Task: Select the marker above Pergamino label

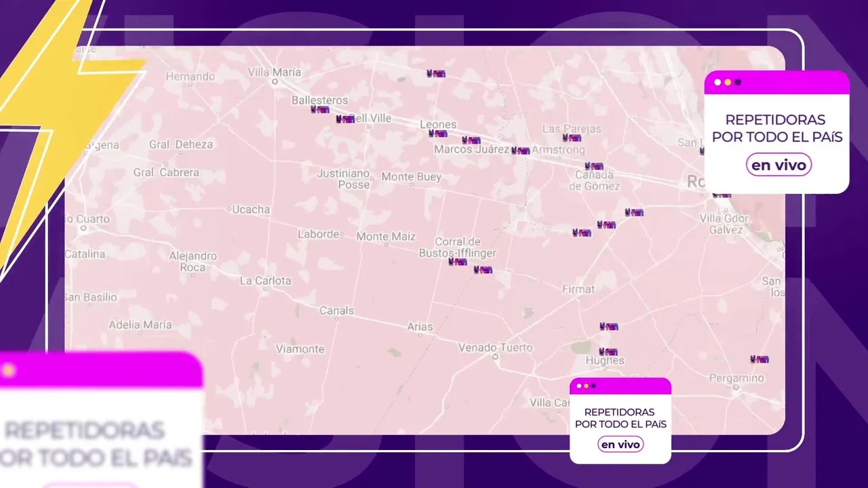Action: coord(759,359)
